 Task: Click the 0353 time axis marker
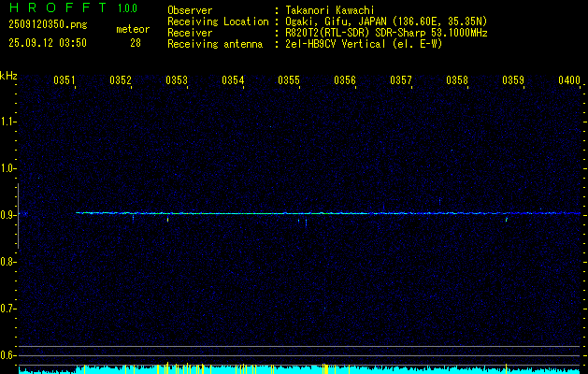[177, 79]
